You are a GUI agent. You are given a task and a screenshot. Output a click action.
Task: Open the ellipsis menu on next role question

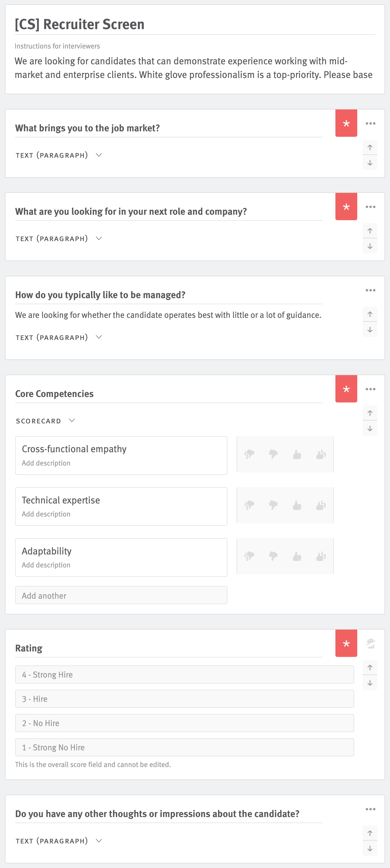tap(370, 207)
